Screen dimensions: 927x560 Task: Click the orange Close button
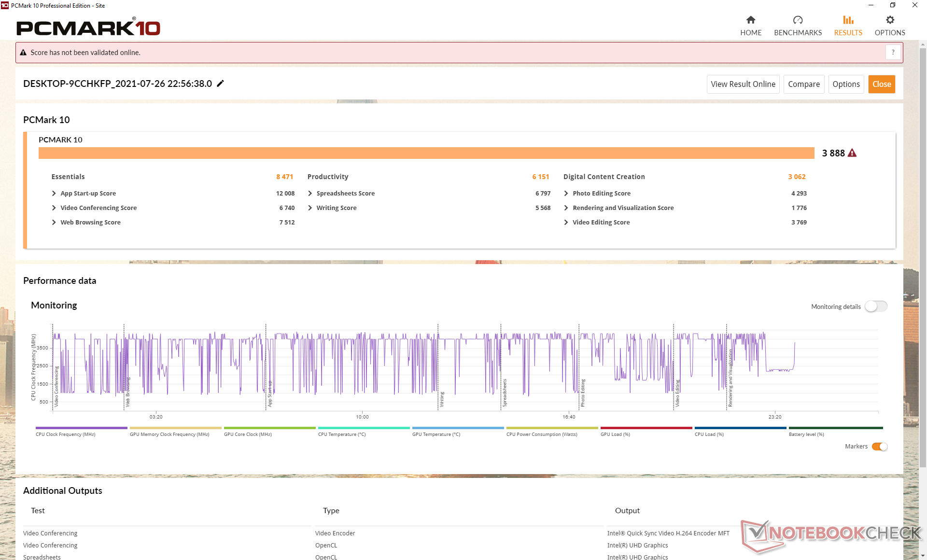(881, 84)
